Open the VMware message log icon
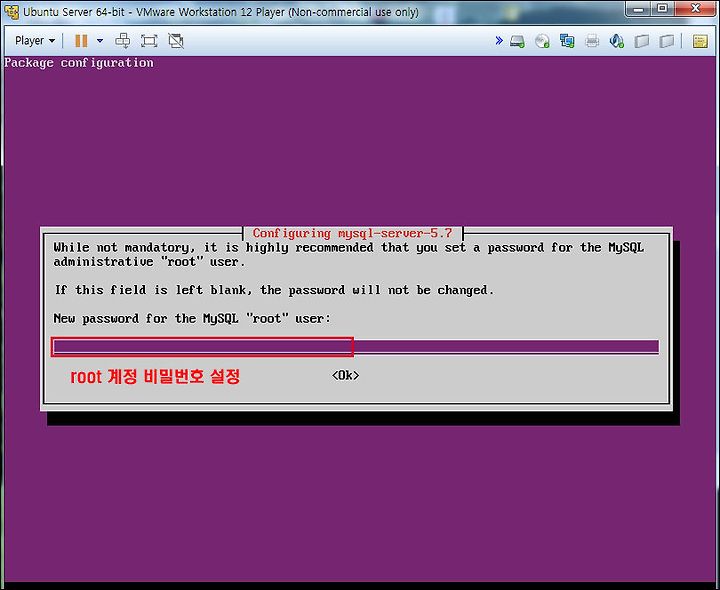720x590 pixels. click(x=700, y=41)
